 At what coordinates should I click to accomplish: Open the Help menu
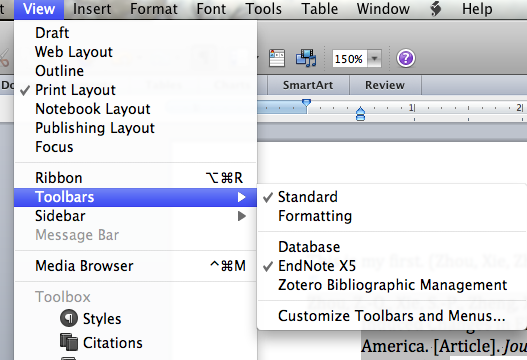click(x=477, y=9)
